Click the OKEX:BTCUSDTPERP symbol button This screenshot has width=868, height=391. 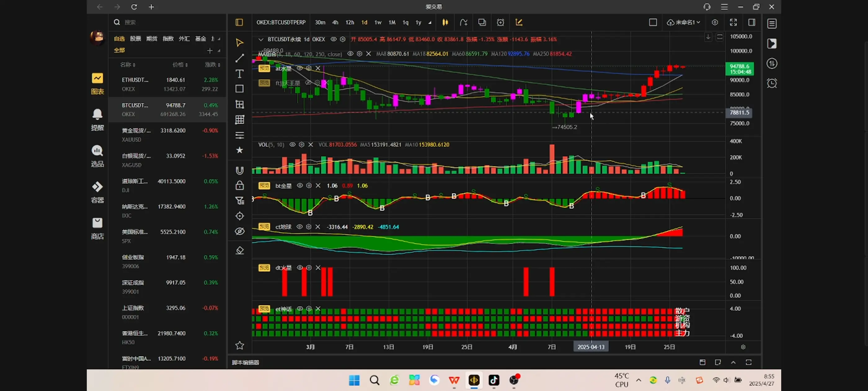[281, 22]
